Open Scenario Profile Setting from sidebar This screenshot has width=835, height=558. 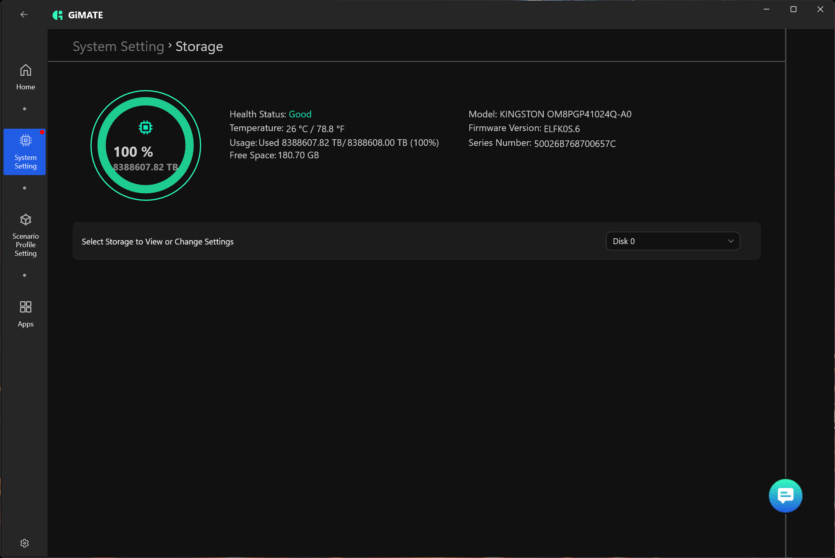(25, 234)
